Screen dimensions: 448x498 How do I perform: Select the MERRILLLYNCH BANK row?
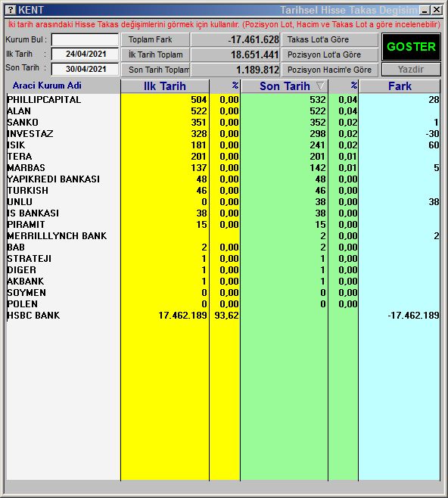point(223,236)
